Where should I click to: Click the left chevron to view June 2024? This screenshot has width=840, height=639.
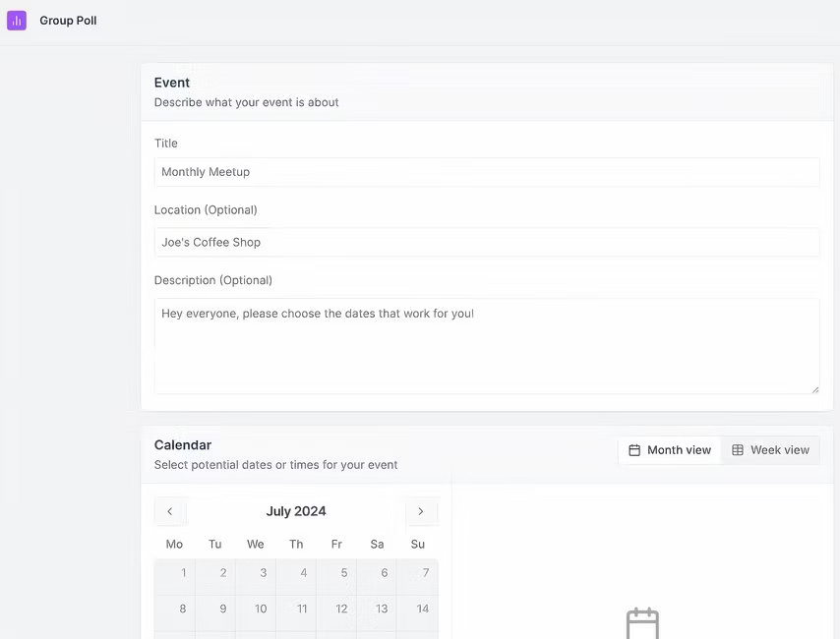pos(170,511)
